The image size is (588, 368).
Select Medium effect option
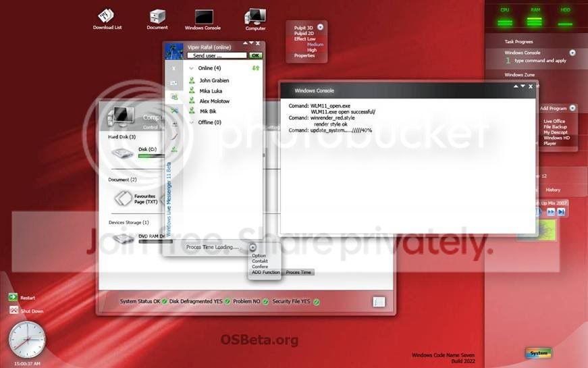click(x=315, y=45)
